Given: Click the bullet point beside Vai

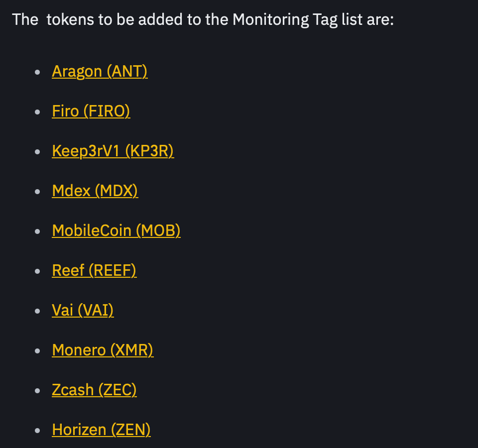Looking at the screenshot, I should point(37,311).
